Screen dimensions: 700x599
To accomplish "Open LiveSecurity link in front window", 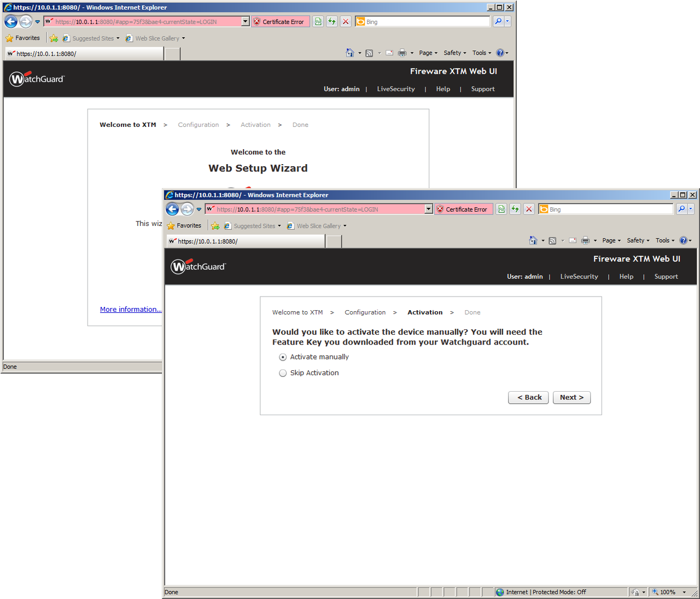I will [x=579, y=277].
